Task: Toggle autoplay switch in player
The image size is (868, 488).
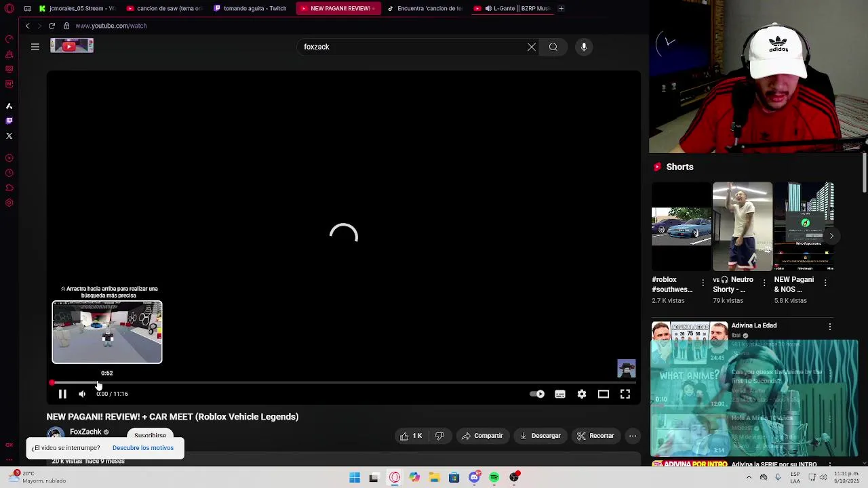Action: 537,394
